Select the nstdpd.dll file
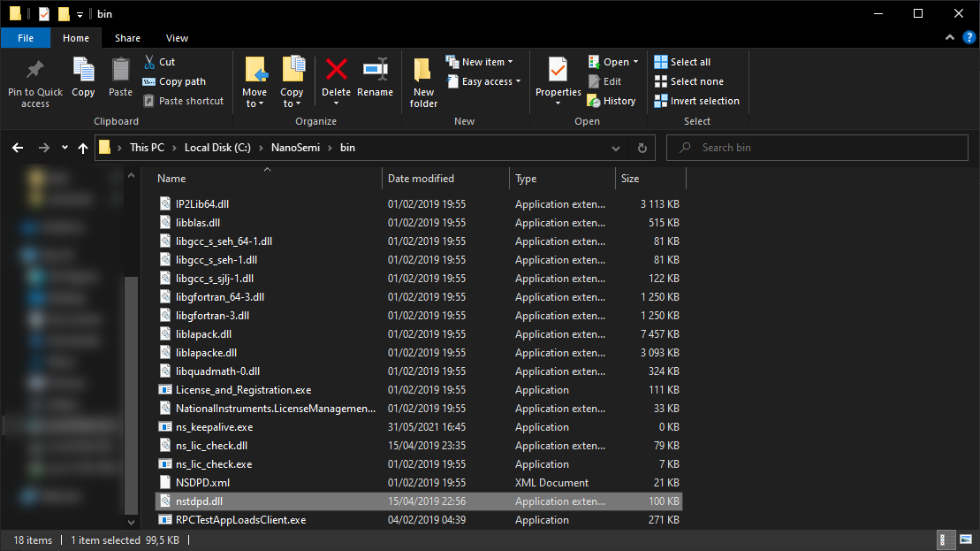The image size is (980, 551). pos(418,501)
